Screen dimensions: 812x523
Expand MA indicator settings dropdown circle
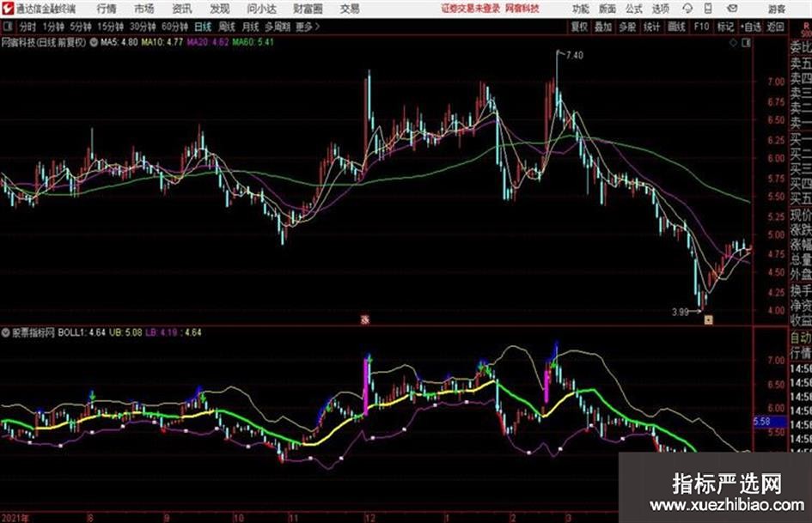pos(94,42)
